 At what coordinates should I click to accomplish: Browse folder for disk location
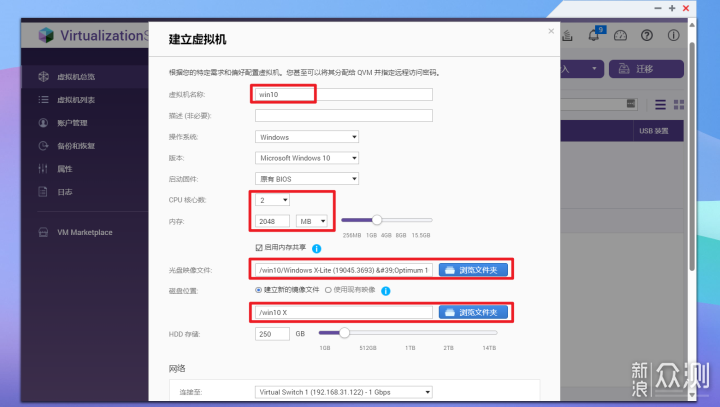(x=473, y=312)
